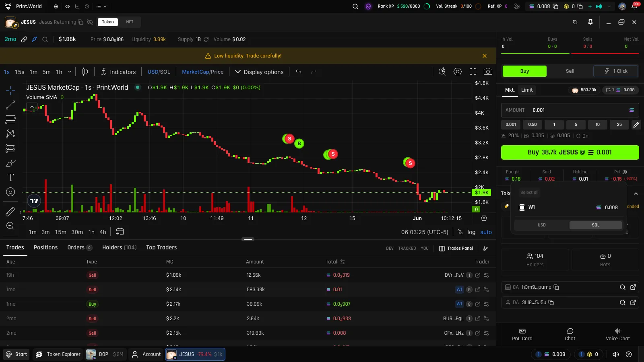644x362 pixels.
Task: Click Buy 38.7k JESUS button
Action: click(570, 152)
